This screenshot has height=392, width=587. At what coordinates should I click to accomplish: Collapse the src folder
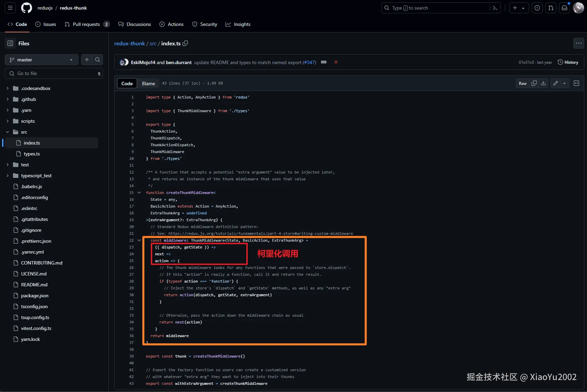tap(8, 132)
